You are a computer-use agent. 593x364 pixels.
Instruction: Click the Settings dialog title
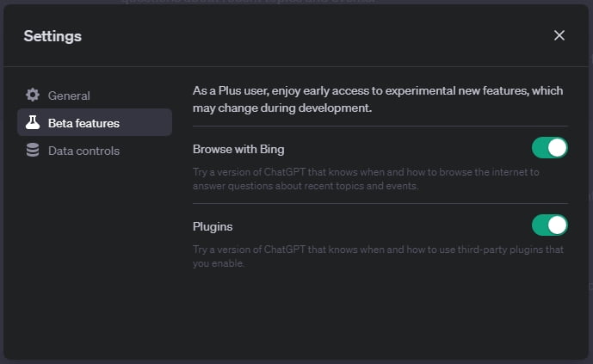pos(53,36)
